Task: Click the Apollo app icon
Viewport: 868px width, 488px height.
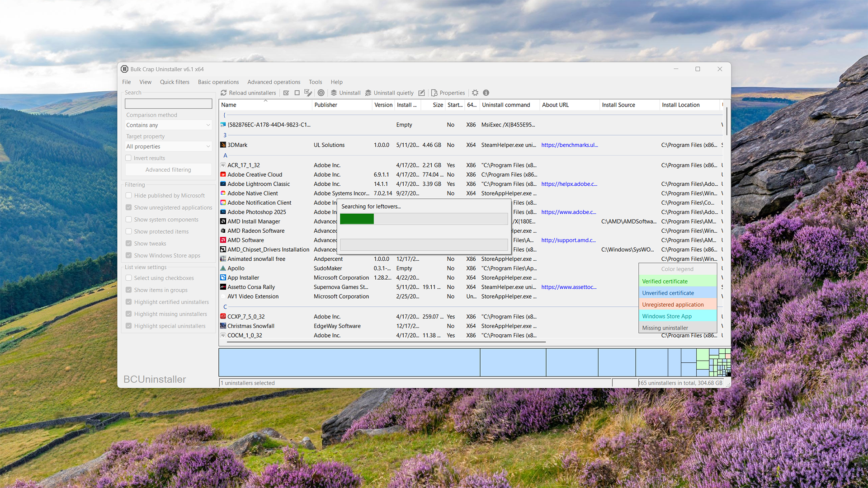Action: point(223,268)
